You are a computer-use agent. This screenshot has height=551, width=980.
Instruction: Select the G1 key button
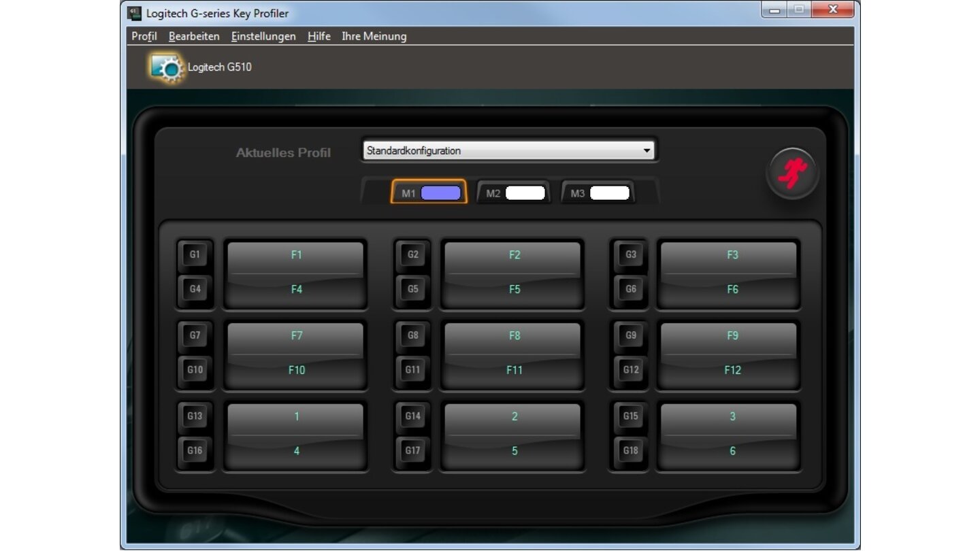pos(195,255)
